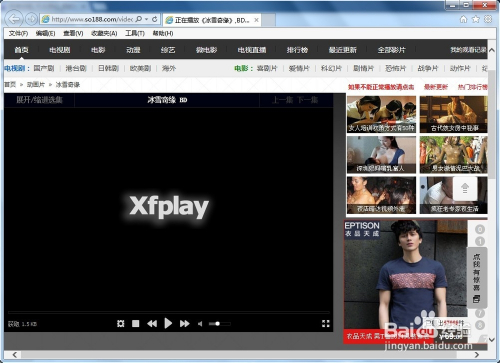Refresh the page with the reload icon
500x363 pixels.
coord(155,19)
